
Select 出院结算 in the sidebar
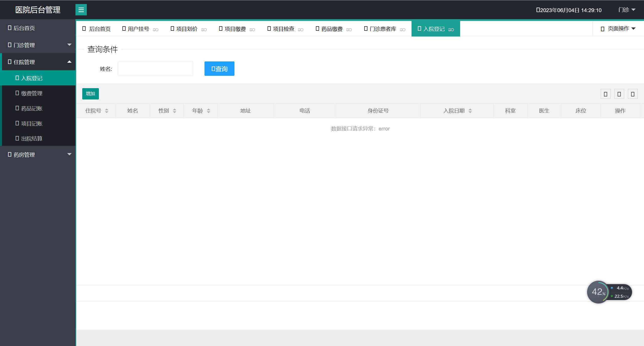click(32, 139)
